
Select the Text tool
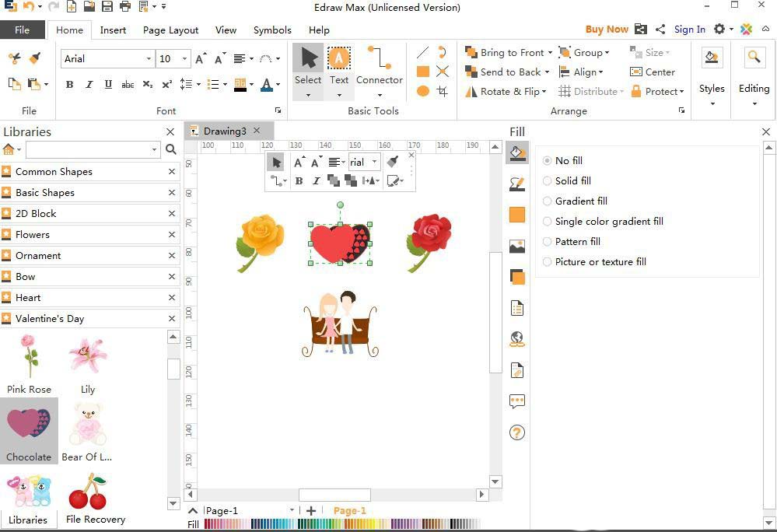click(339, 72)
